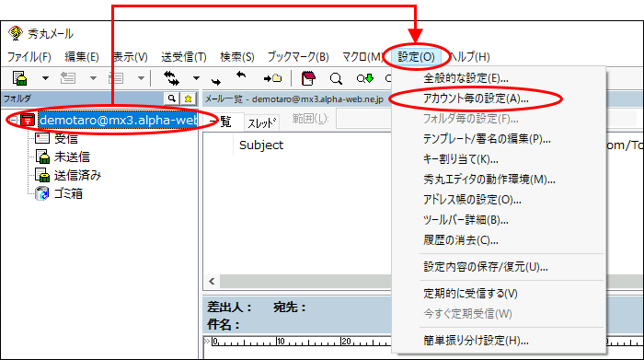This screenshot has width=644, height=360.
Task: Choose ツールバー詳細(B)... menu entry
Action: pyautogui.click(x=466, y=220)
